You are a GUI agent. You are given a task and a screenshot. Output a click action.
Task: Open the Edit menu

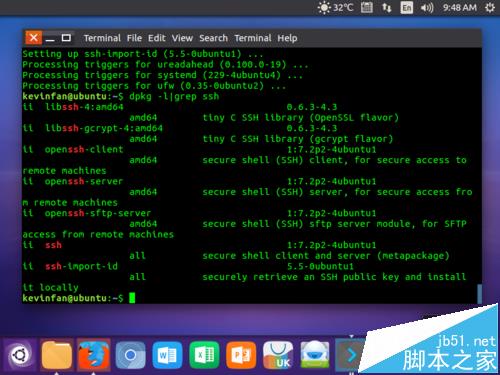tap(157, 38)
